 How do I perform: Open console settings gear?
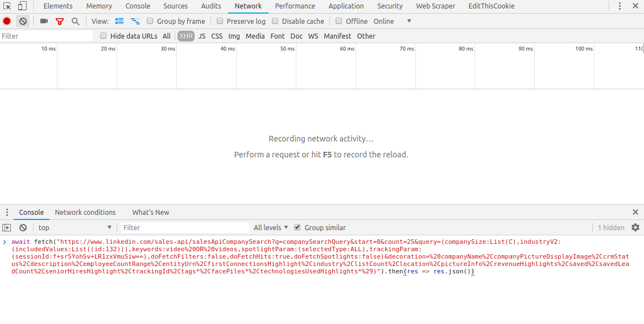tap(635, 227)
